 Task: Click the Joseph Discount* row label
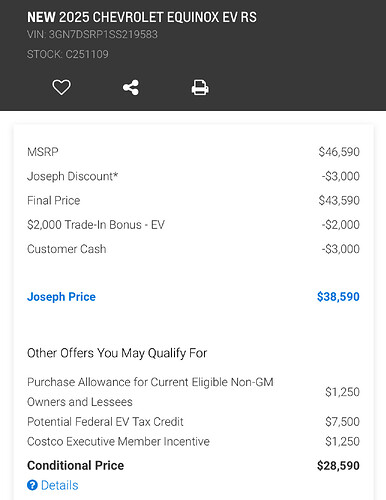[73, 176]
